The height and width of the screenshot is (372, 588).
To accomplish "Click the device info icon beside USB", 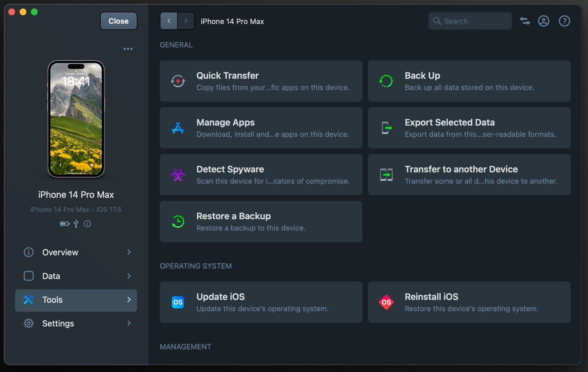I will click(x=88, y=224).
